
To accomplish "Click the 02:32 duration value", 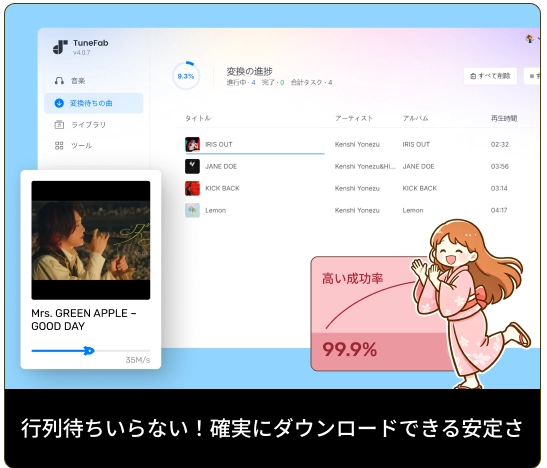I will [500, 144].
